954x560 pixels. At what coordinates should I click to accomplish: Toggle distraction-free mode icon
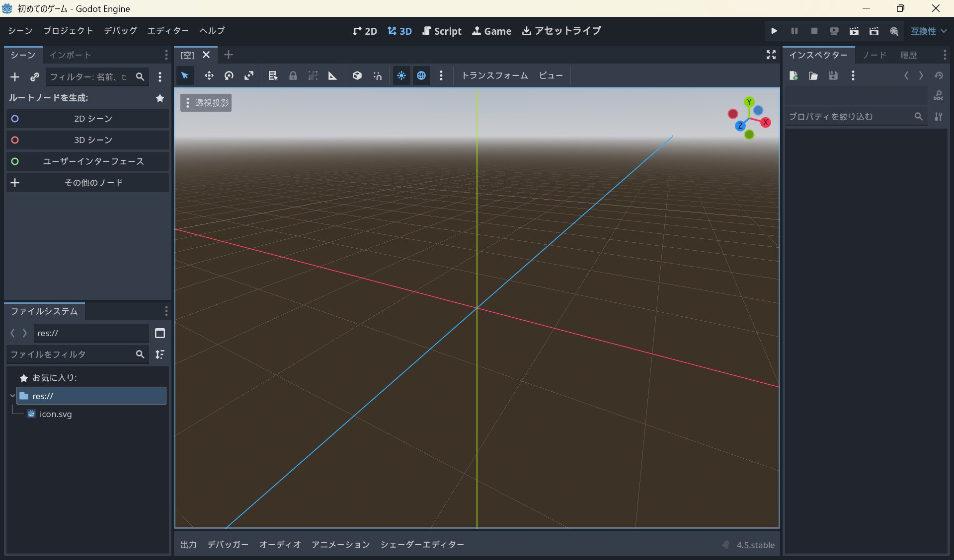click(x=771, y=55)
